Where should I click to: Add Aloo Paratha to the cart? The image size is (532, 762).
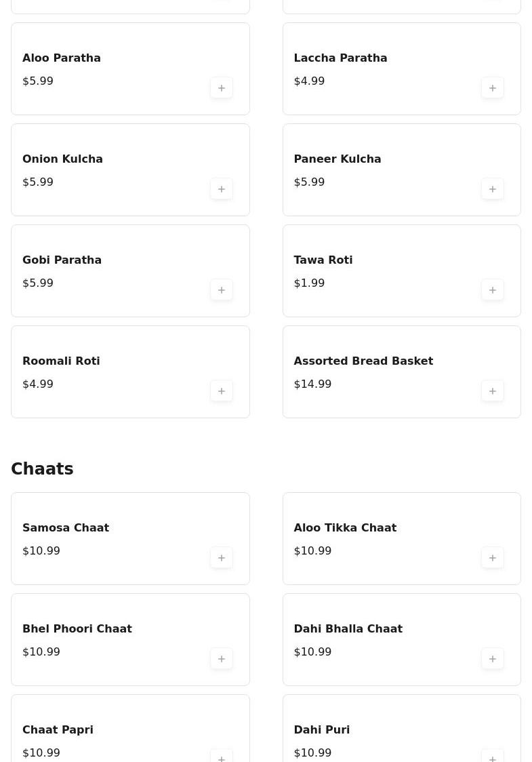222,88
